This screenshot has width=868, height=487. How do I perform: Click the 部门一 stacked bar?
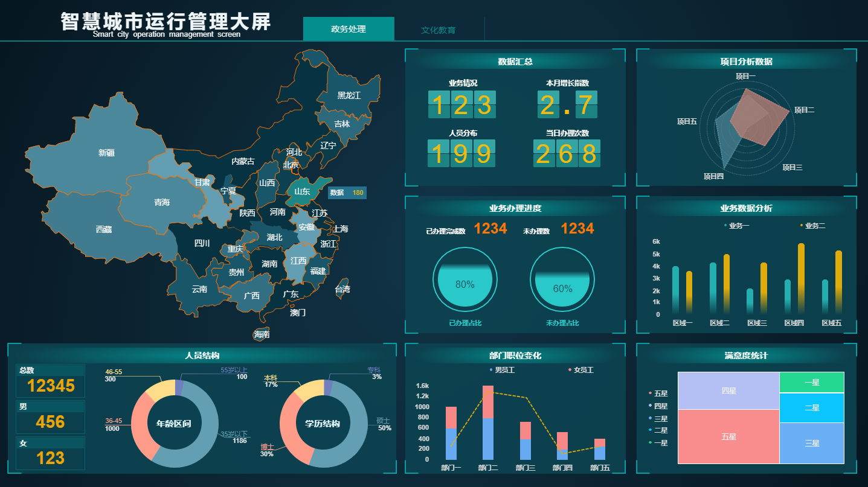coord(451,433)
